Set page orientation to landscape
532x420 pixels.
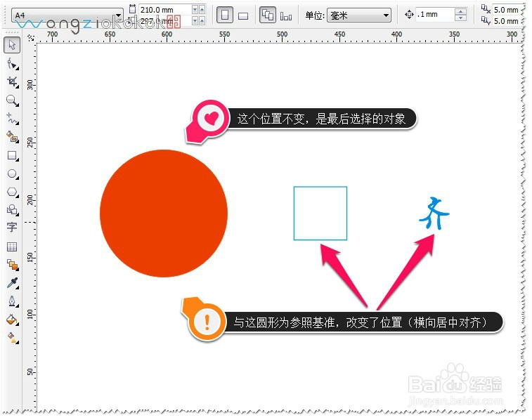tap(243, 15)
